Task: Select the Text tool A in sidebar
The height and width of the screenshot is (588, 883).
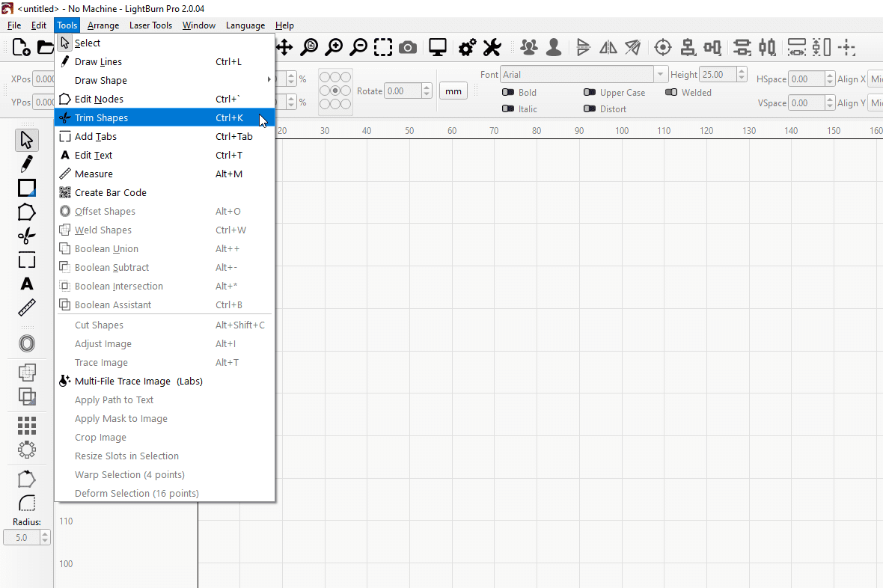Action: (x=26, y=284)
